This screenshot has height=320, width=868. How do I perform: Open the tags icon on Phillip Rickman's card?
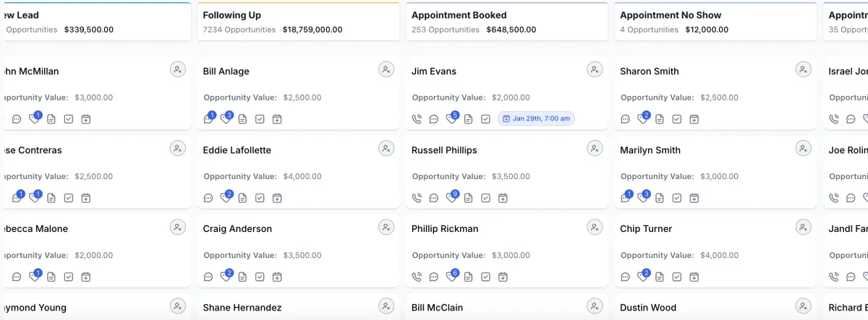coord(451,277)
